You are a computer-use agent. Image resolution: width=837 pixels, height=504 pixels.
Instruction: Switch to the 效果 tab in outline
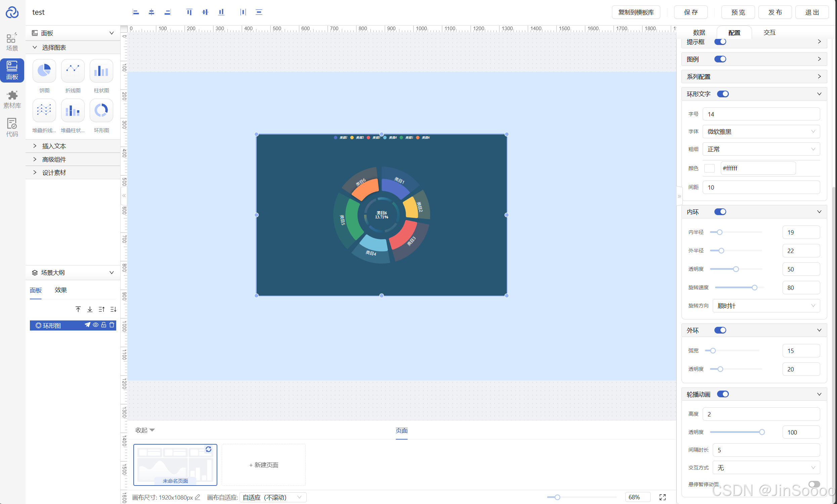coord(60,290)
